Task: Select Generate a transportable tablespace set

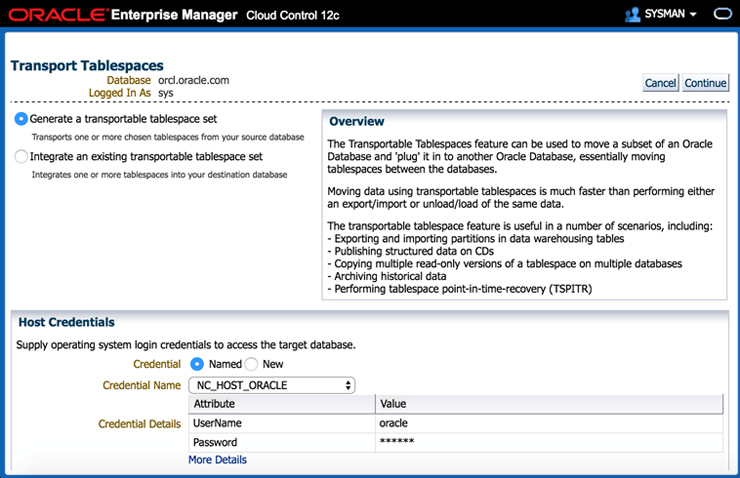Action: tap(22, 119)
